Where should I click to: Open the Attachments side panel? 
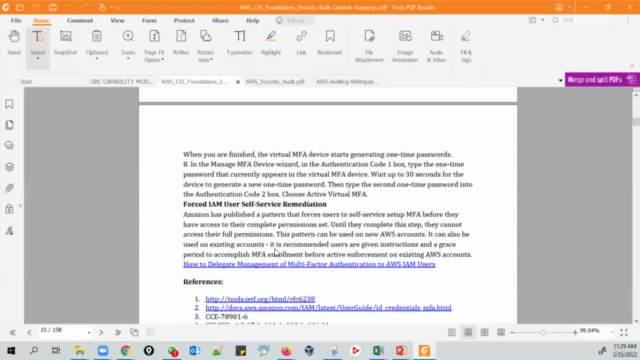click(9, 188)
